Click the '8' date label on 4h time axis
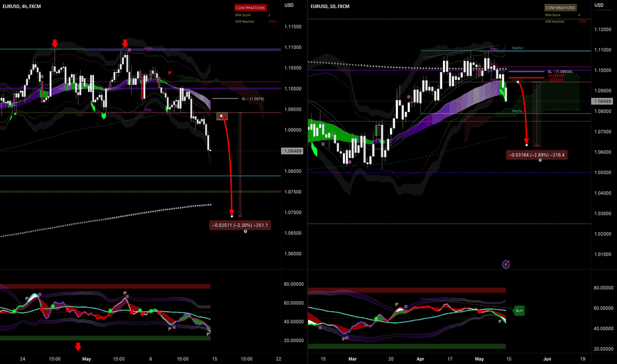 (x=150, y=359)
